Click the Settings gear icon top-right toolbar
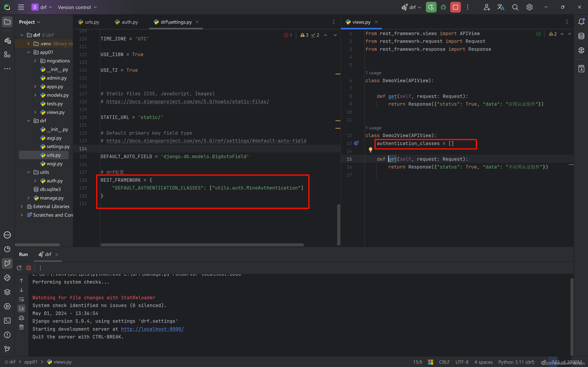This screenshot has width=588, height=367. pos(530,7)
